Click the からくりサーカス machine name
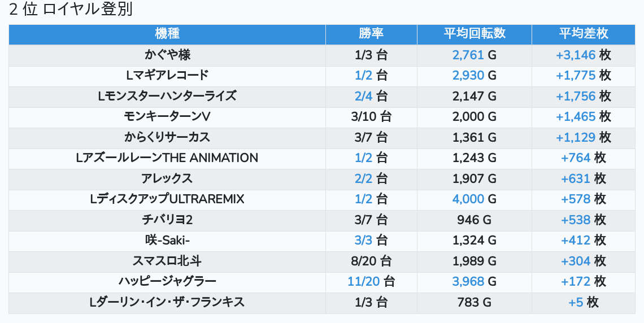This screenshot has width=644, height=323. 167,137
